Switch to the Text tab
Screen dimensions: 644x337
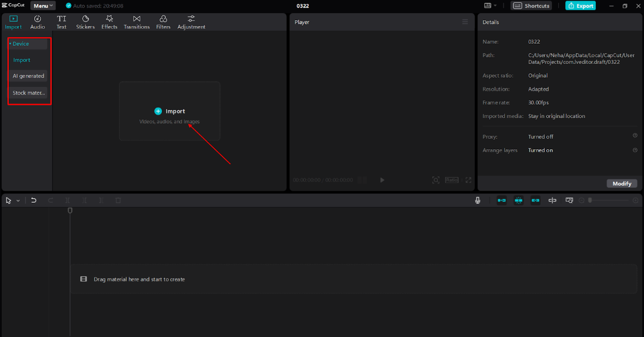pos(61,22)
